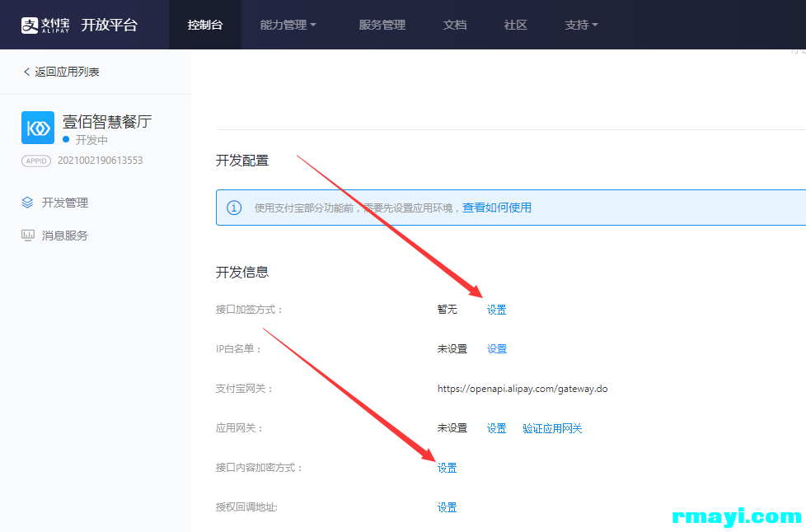Image resolution: width=806 pixels, height=532 pixels.
Task: Click the Alipay logo icon
Action: (30, 25)
